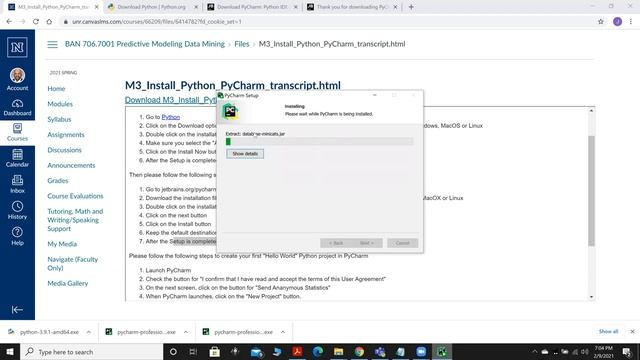Open Dashboard in Canvas sidebar
640x360 pixels.
[17, 107]
